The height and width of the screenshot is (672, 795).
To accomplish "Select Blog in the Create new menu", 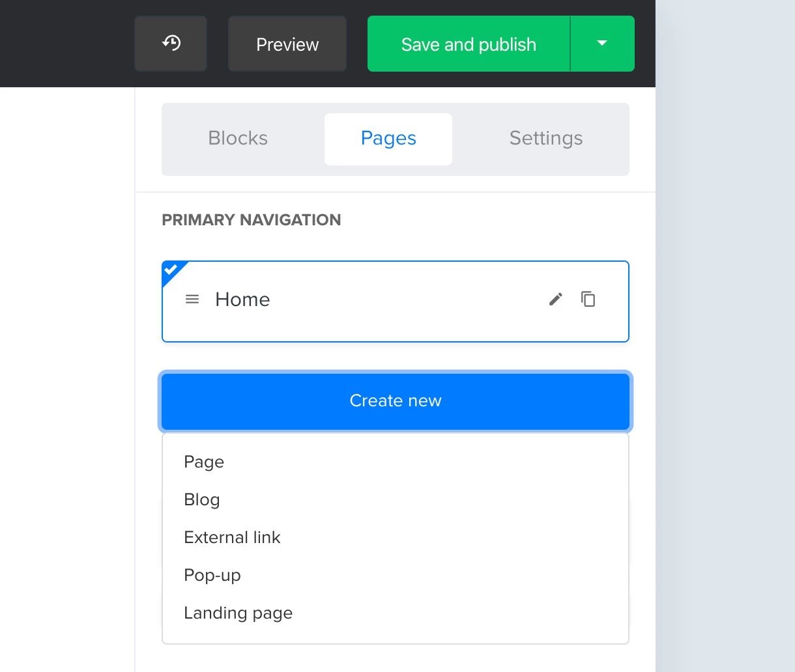I will [x=202, y=500].
